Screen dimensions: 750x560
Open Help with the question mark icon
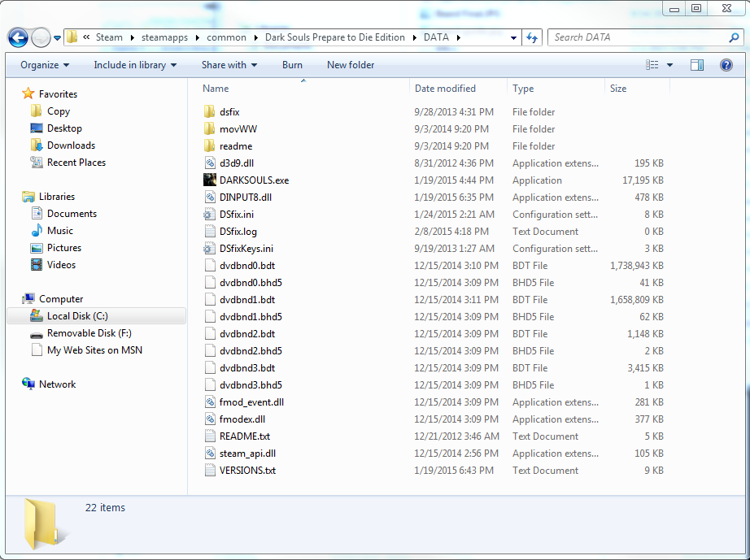coord(726,65)
